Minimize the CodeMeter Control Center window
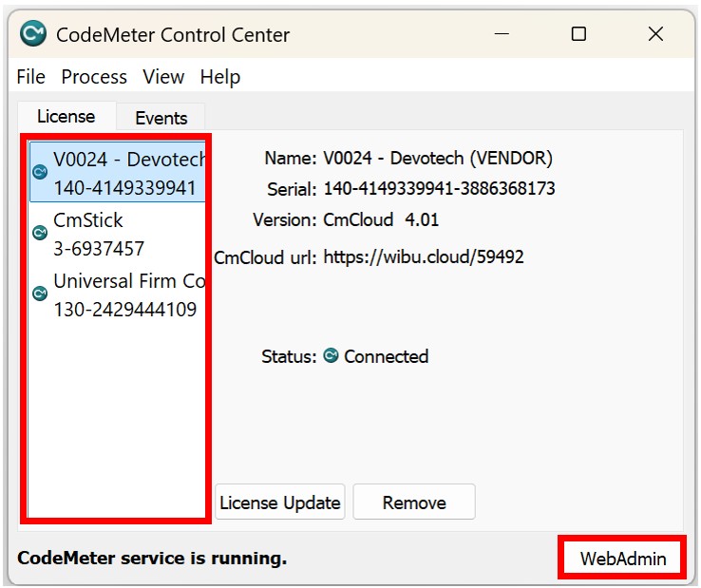Screen dimensions: 701x588 pyautogui.click(x=502, y=34)
